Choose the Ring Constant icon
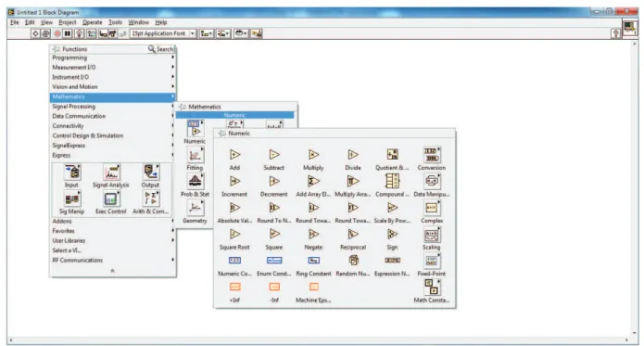Screen dimensions: 644x346 tap(313, 261)
